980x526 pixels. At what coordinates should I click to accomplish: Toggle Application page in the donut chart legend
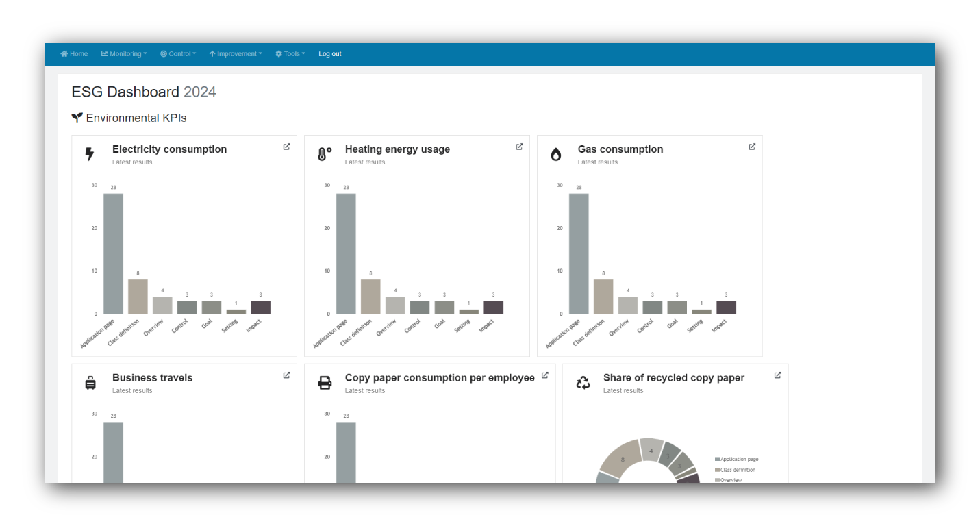[737, 459]
